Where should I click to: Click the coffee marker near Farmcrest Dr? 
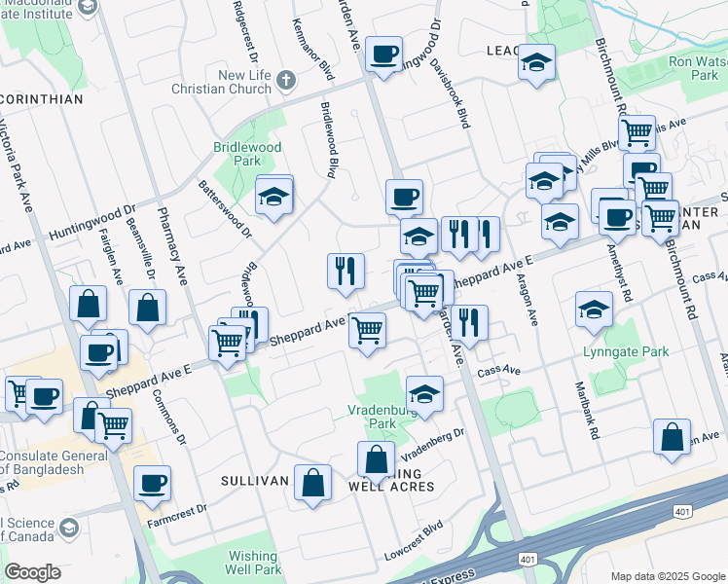[x=151, y=484]
